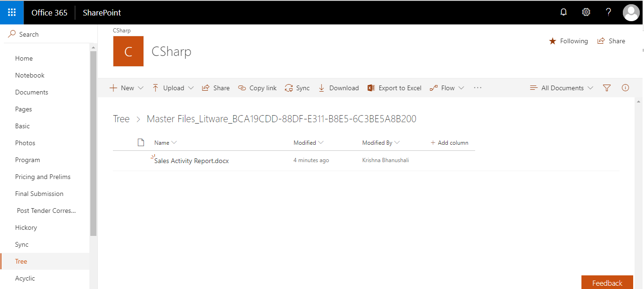The width and height of the screenshot is (644, 289).
Task: Go to Home in the left navigation
Action: pyautogui.click(x=24, y=58)
